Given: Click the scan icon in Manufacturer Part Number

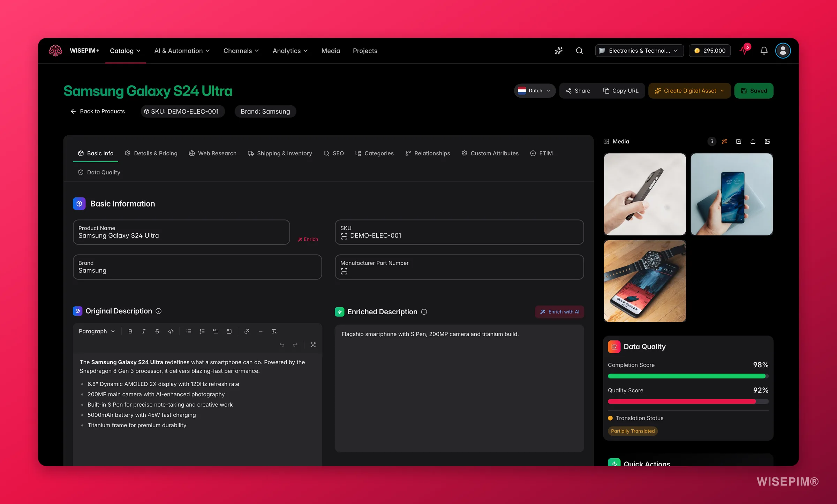Looking at the screenshot, I should tap(344, 271).
